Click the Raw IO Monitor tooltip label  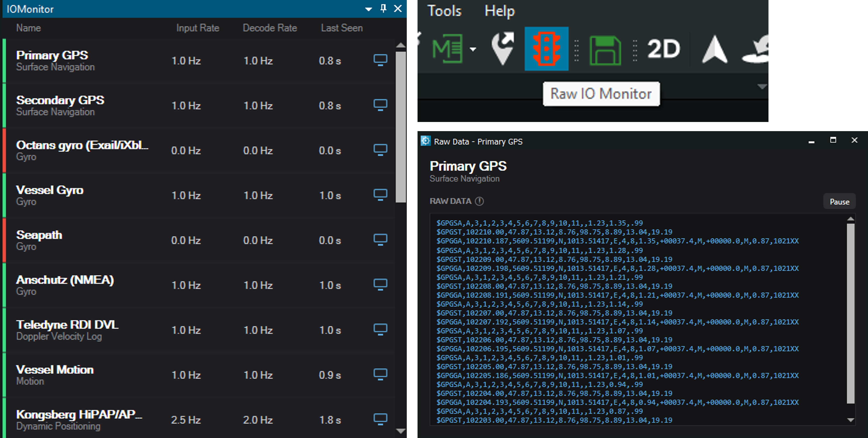coord(601,94)
